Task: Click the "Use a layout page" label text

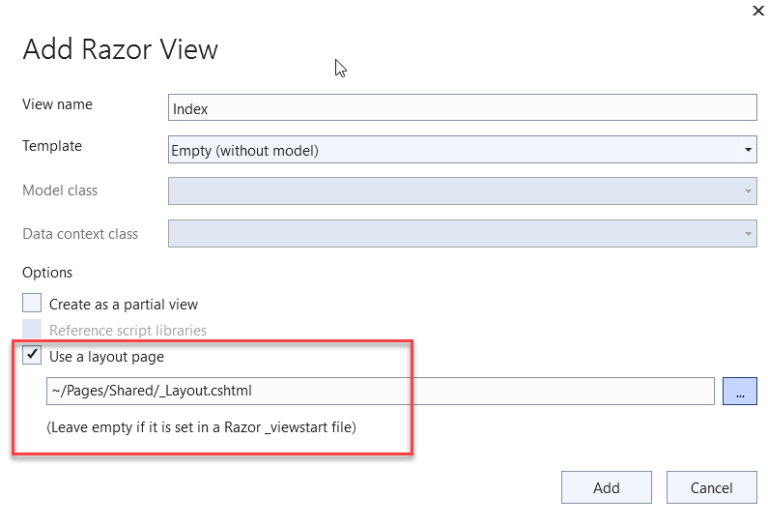Action: (106, 357)
